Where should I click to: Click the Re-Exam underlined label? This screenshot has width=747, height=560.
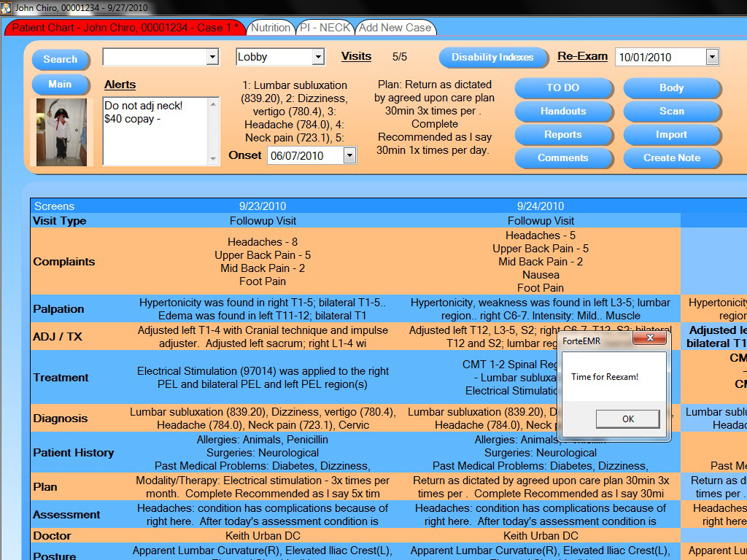tap(582, 56)
